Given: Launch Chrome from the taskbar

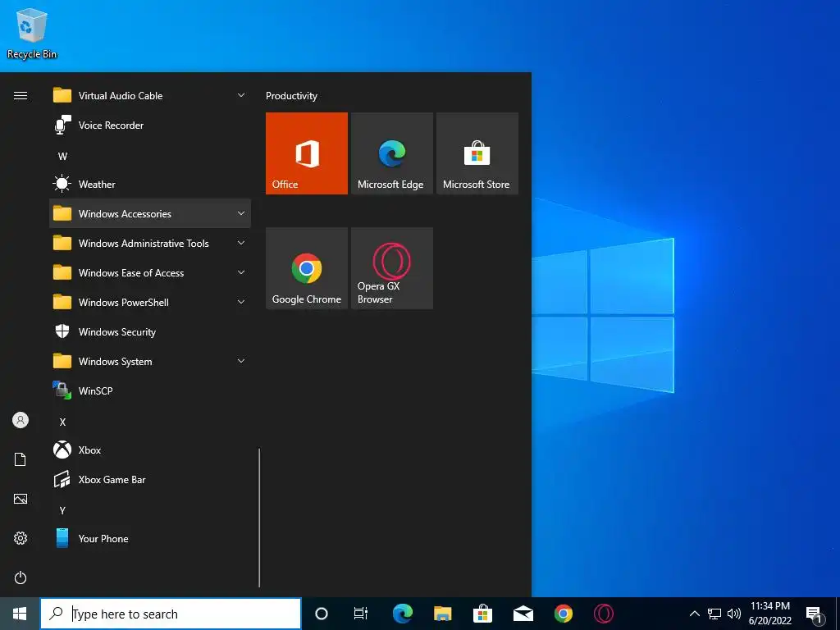Looking at the screenshot, I should pyautogui.click(x=563, y=614).
